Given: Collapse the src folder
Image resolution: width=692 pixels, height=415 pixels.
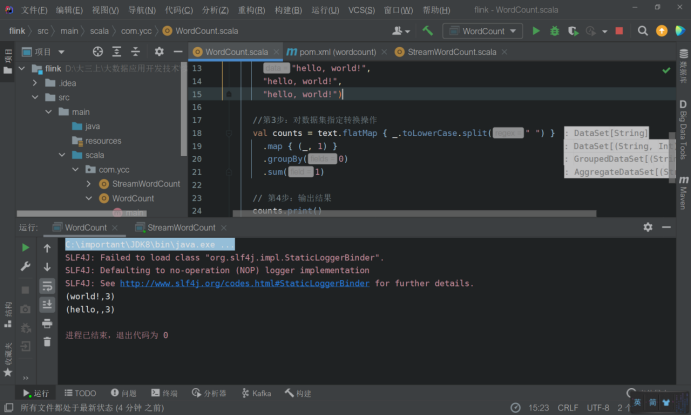Looking at the screenshot, I should (x=35, y=97).
